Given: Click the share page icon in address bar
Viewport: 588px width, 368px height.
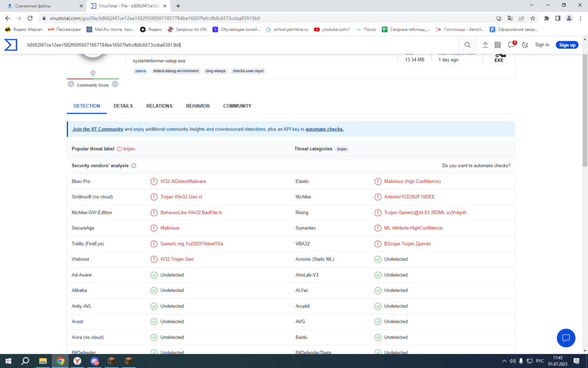Looking at the screenshot, I should (521, 18).
